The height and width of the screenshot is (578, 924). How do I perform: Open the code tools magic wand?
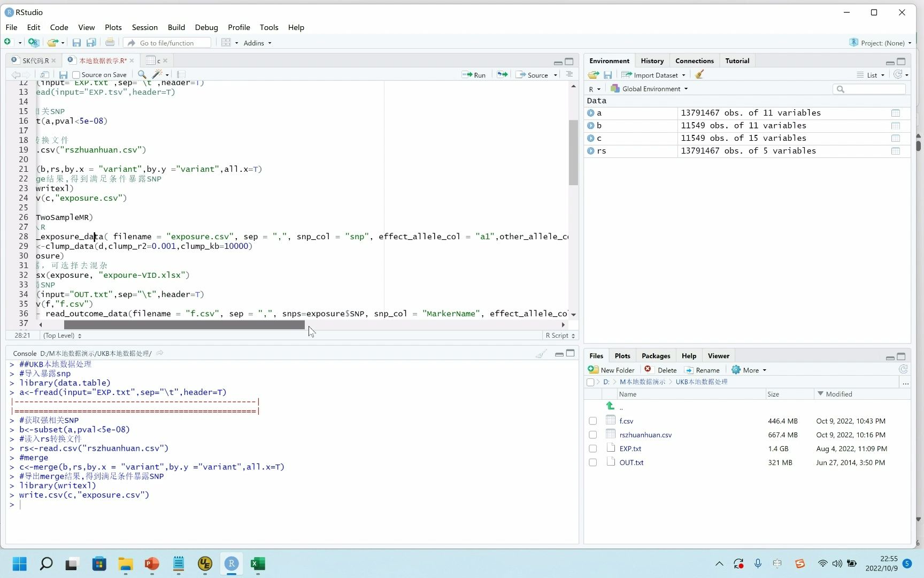[159, 75]
